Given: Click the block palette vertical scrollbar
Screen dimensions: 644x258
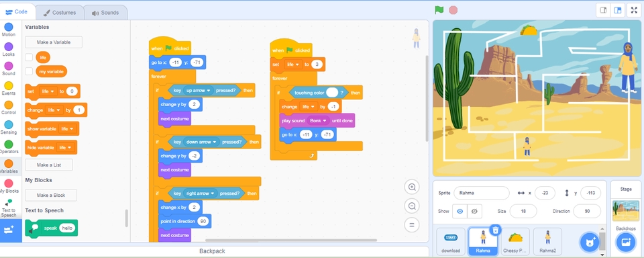Looking at the screenshot, I should 127,218.
